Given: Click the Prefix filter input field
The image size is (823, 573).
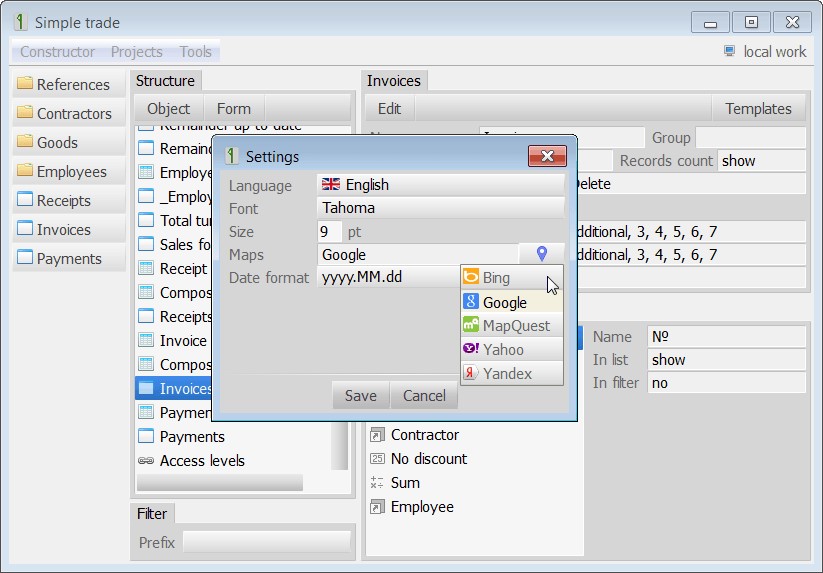Looking at the screenshot, I should tap(266, 543).
